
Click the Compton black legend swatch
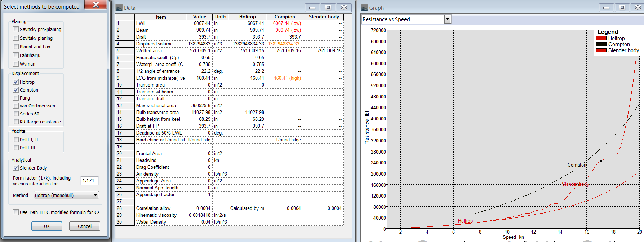pos(601,44)
